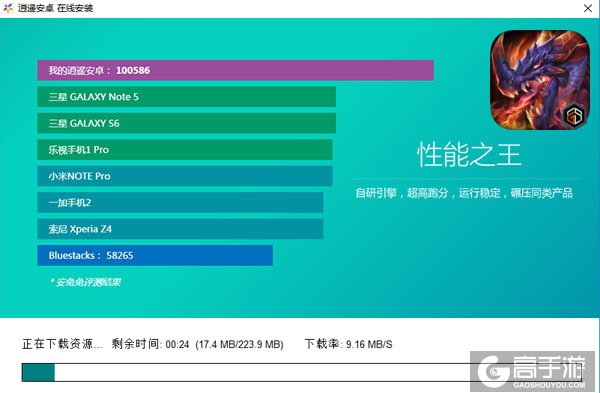Viewport: 600px width, 393px height.
Task: Select the 小米NOTE Pro bar
Action: (185, 176)
